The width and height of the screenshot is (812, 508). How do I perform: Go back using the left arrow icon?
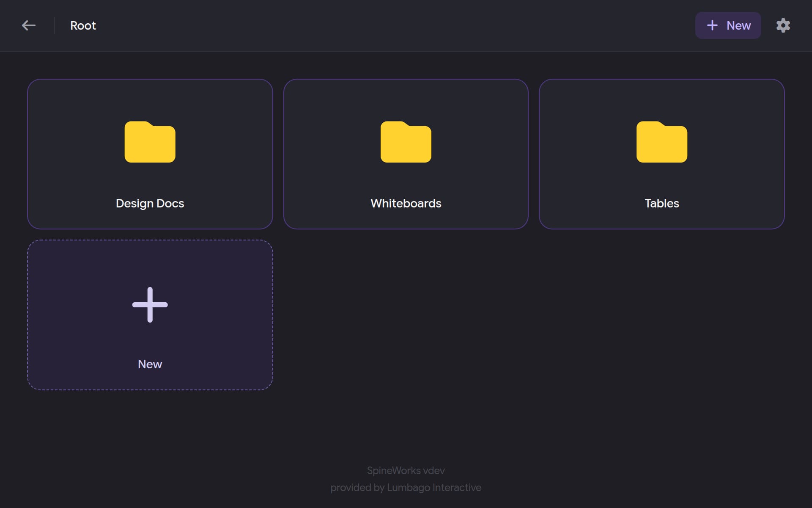[29, 25]
